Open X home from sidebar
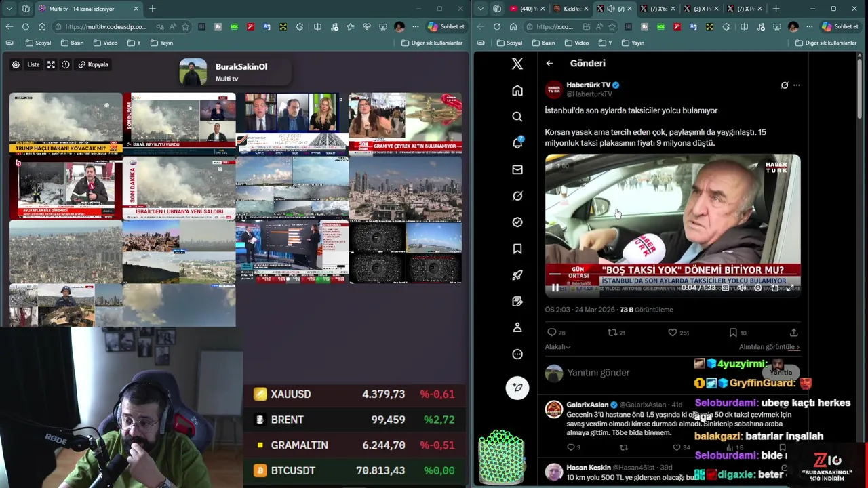Screen dimensions: 868x488 pos(517,90)
